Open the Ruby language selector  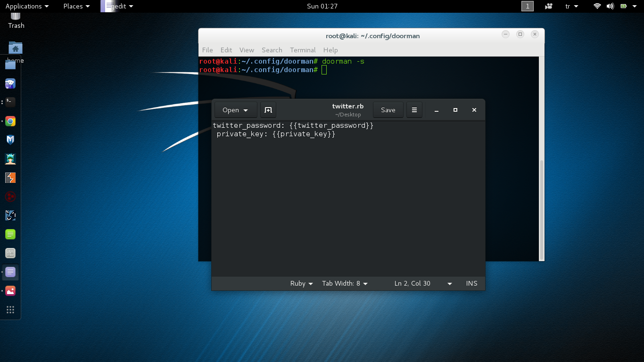pyautogui.click(x=301, y=283)
